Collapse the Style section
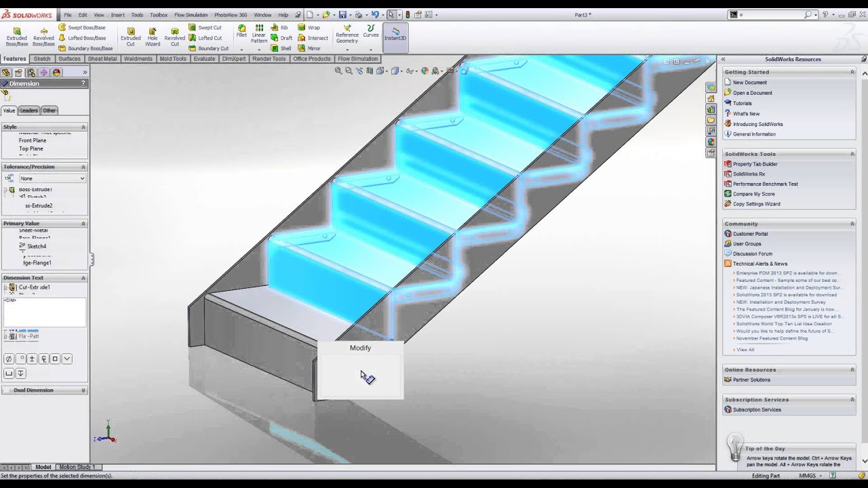 pos(83,127)
